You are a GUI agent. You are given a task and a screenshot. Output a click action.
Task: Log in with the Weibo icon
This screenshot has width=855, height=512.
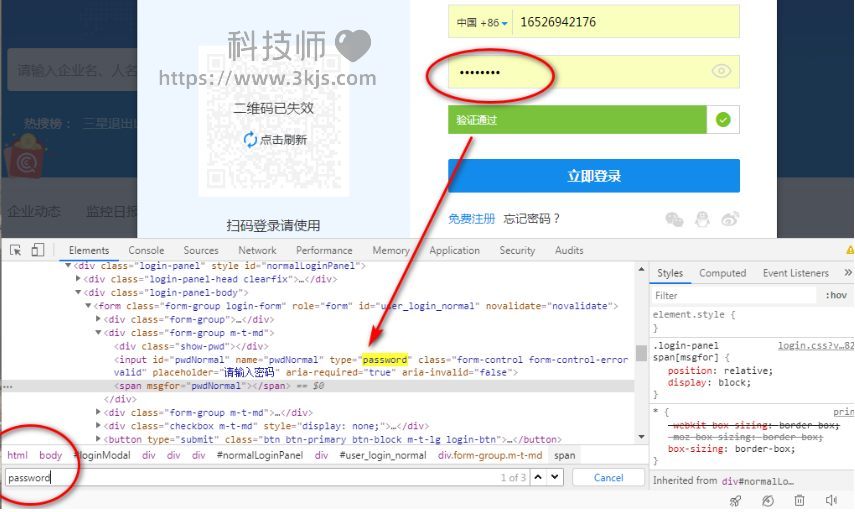tap(730, 219)
